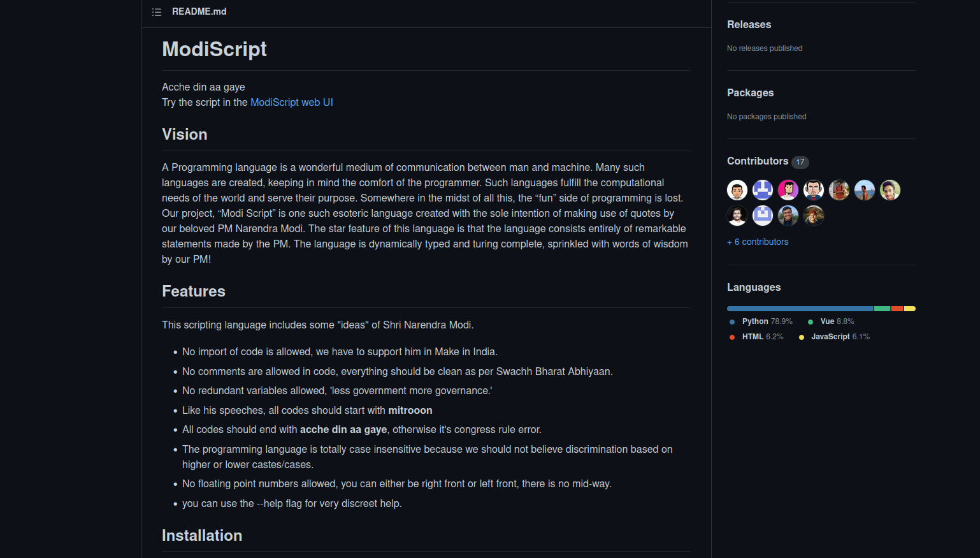This screenshot has width=980, height=558.
Task: Click the 'No releases published' text
Action: coord(765,48)
